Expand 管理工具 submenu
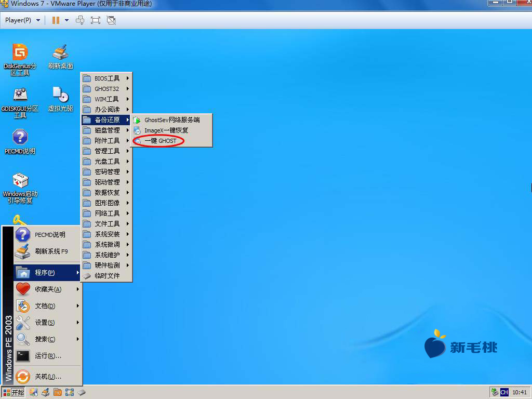Image resolution: width=532 pixels, height=399 pixels. pyautogui.click(x=106, y=151)
